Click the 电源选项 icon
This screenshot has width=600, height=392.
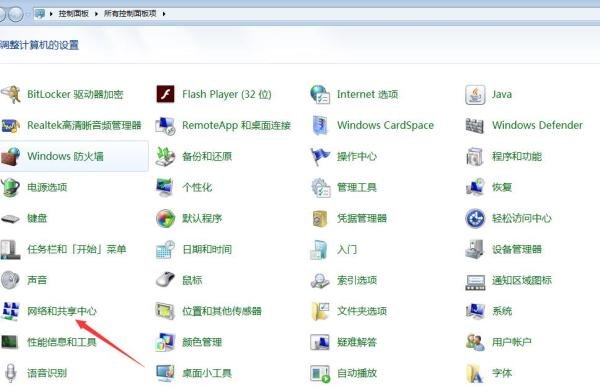click(x=10, y=187)
